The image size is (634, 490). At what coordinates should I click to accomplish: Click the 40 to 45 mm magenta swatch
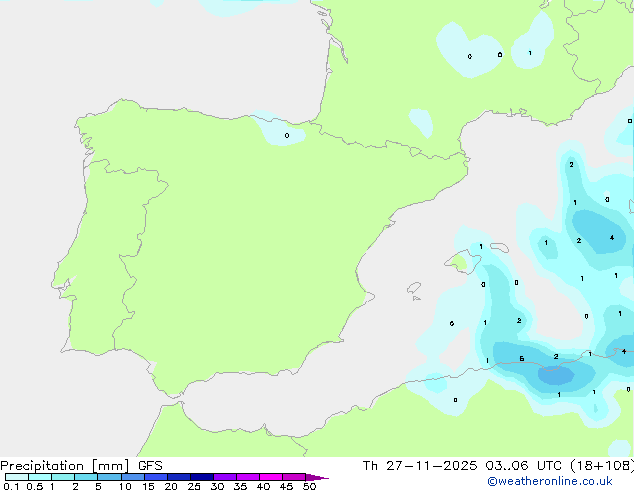click(x=271, y=477)
